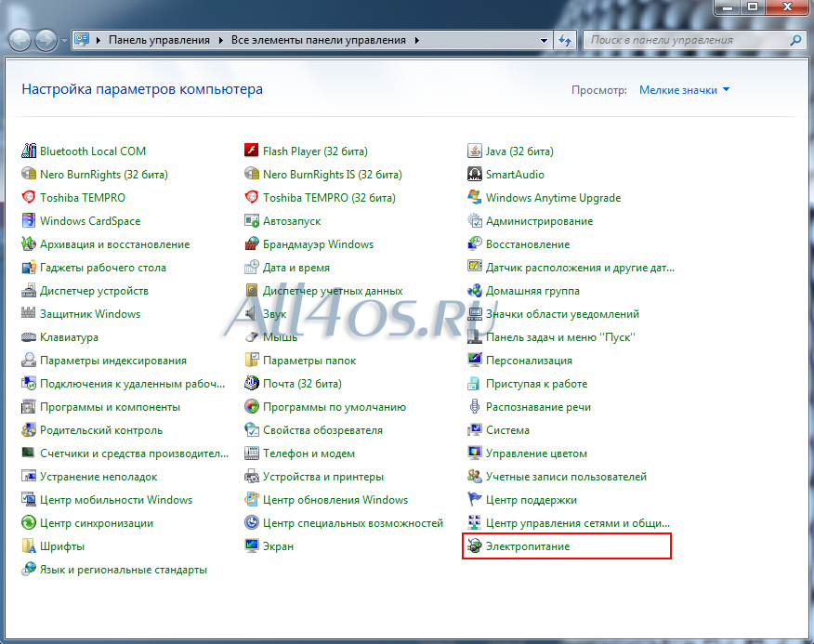Open recent pages arrow beside Forward

click(64, 40)
